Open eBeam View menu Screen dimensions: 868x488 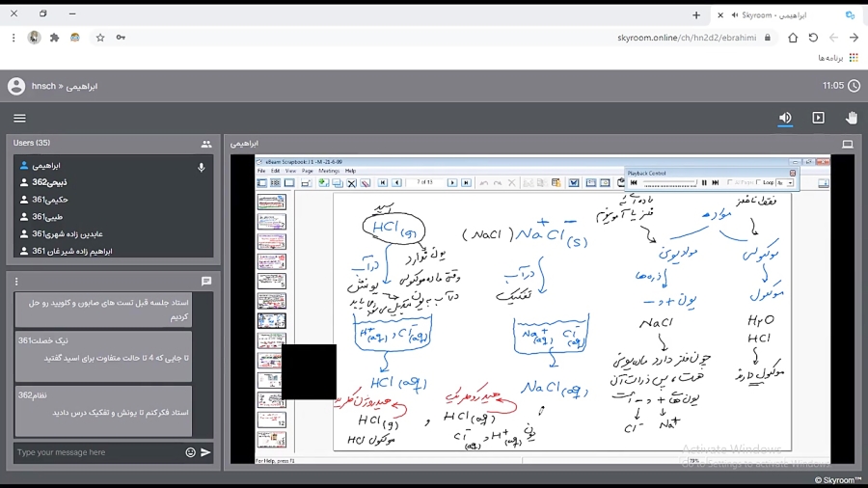290,171
